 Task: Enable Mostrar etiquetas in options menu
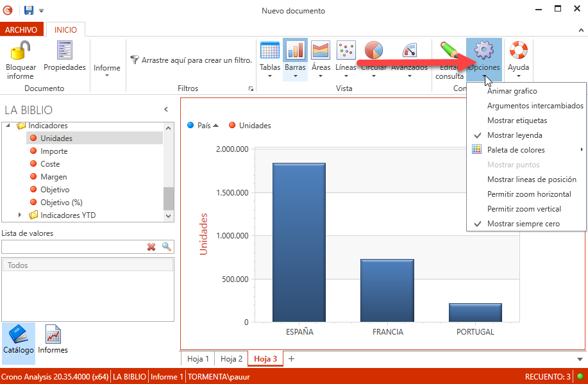[517, 121]
